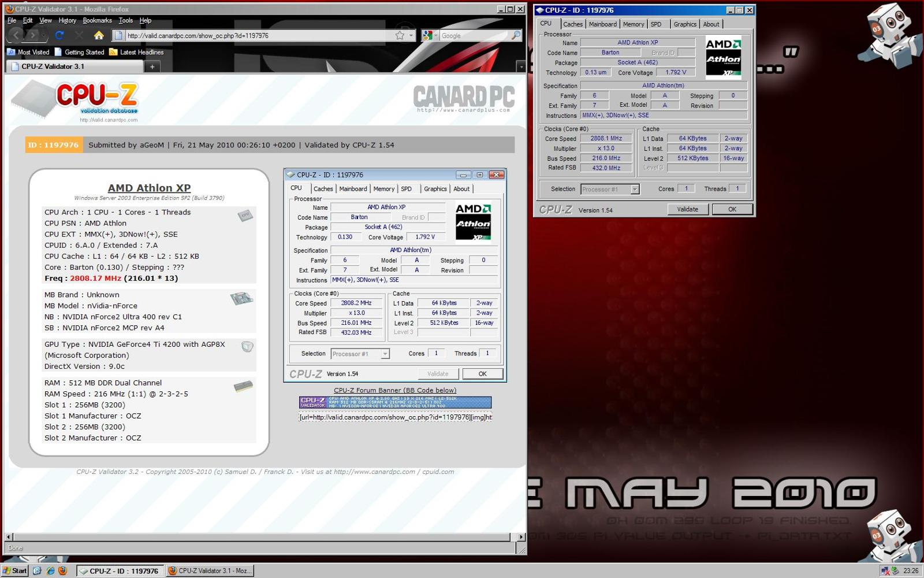Click the CPU-Z title bar icon in CPU-Z window
Viewport: 924px width, 578px height.
point(540,10)
